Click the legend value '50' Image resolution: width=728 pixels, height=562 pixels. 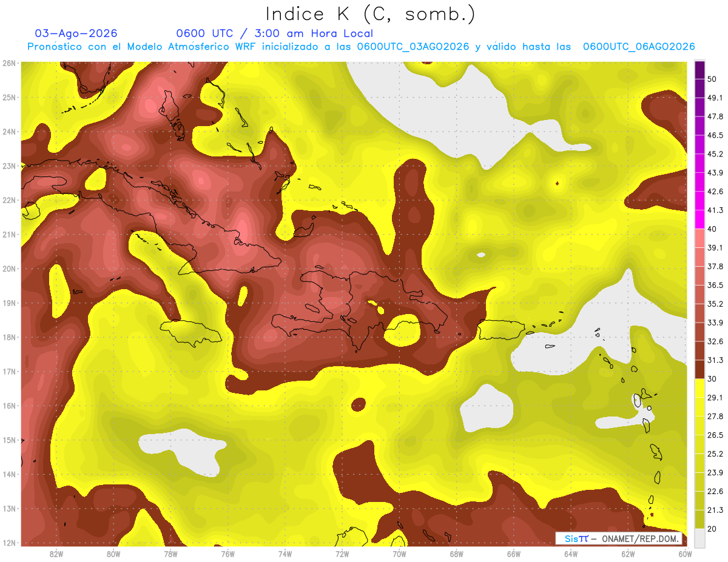713,79
